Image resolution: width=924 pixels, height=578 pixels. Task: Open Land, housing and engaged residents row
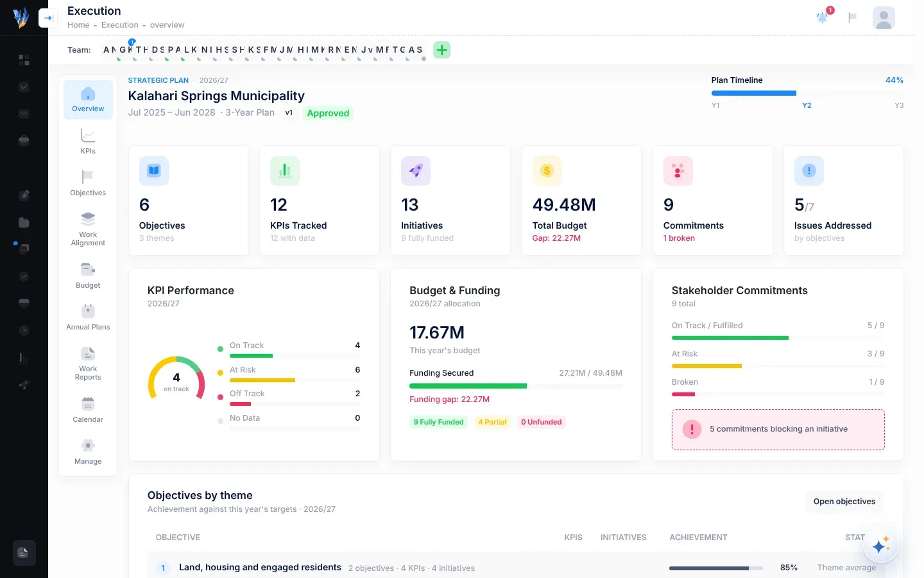pos(515,568)
